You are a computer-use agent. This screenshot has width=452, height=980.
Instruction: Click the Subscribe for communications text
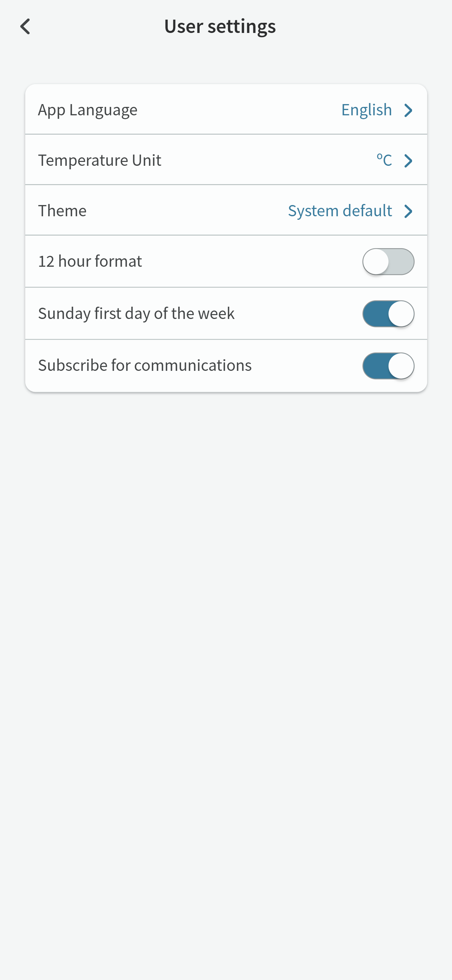pyautogui.click(x=145, y=365)
